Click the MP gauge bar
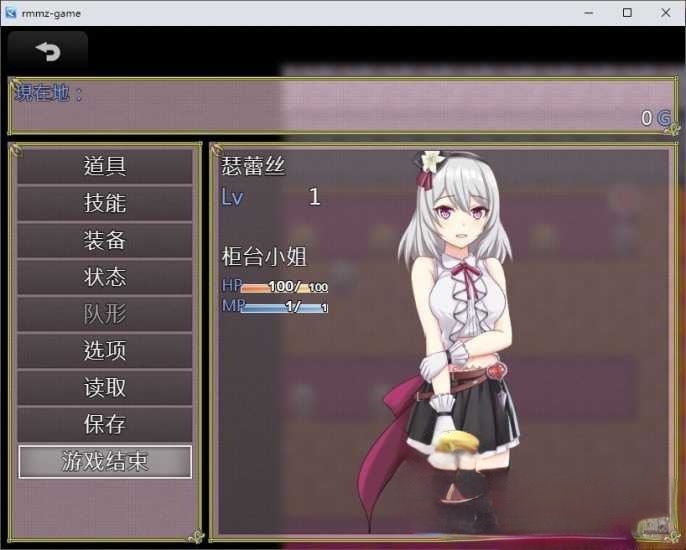This screenshot has height=550, width=686. [284, 307]
